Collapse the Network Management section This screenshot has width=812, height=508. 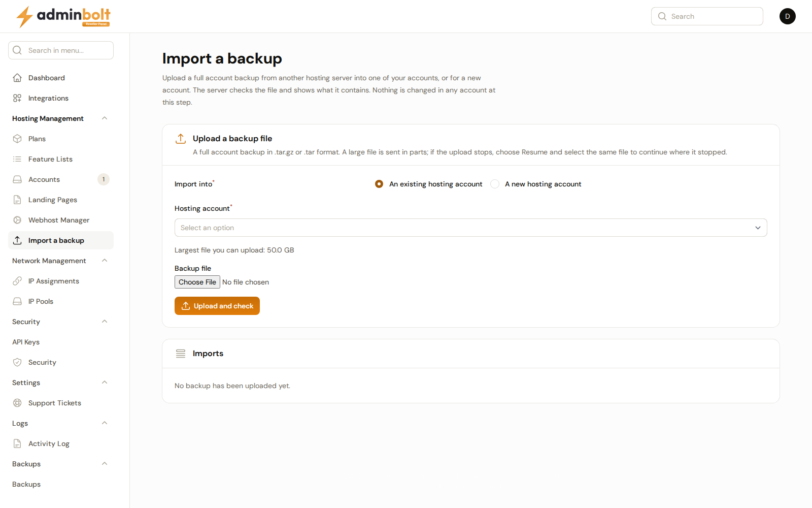point(105,261)
